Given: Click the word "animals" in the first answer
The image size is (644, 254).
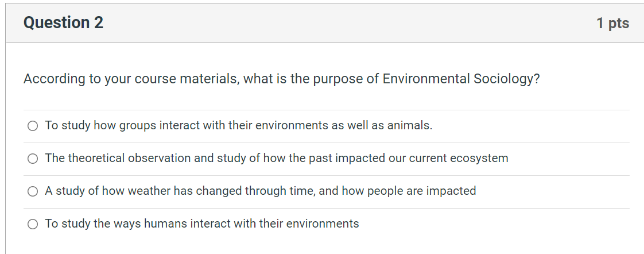Looking at the screenshot, I should click(x=409, y=125).
